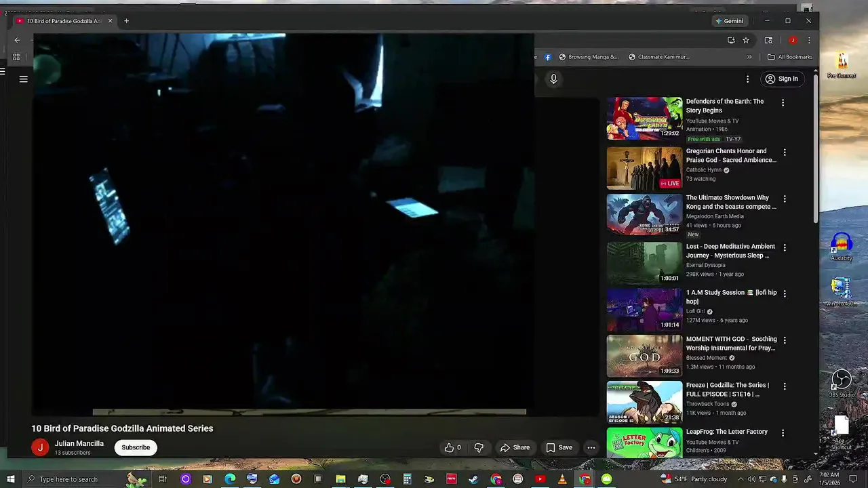Open the Facebook bookmark icon
This screenshot has height=488, width=868.
click(548, 57)
